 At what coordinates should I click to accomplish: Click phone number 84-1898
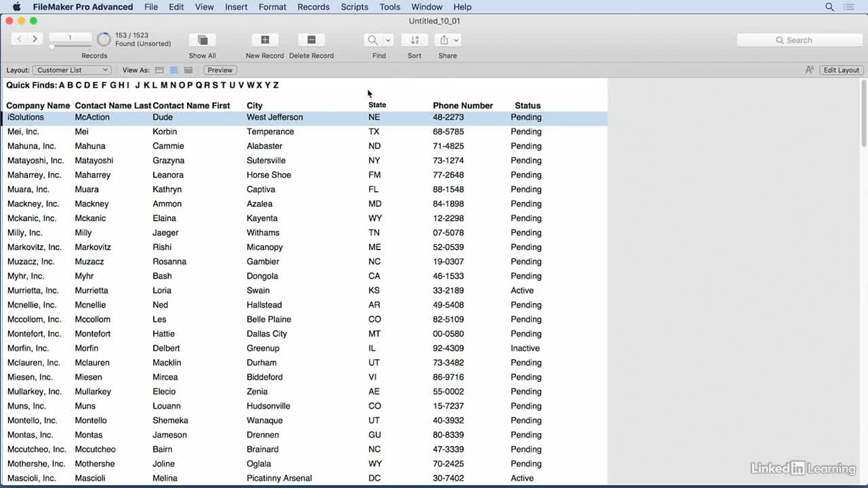[x=448, y=204]
